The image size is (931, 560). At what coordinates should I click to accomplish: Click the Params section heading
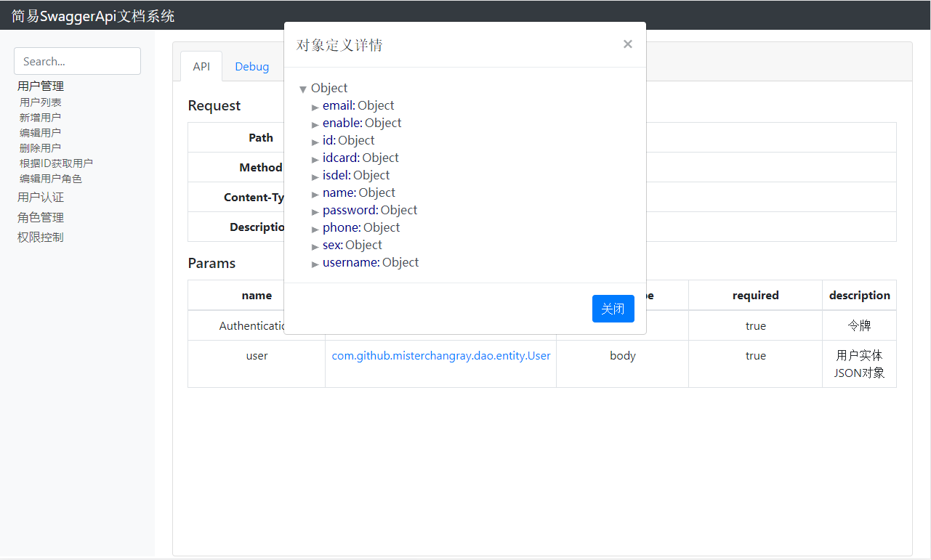click(x=211, y=263)
